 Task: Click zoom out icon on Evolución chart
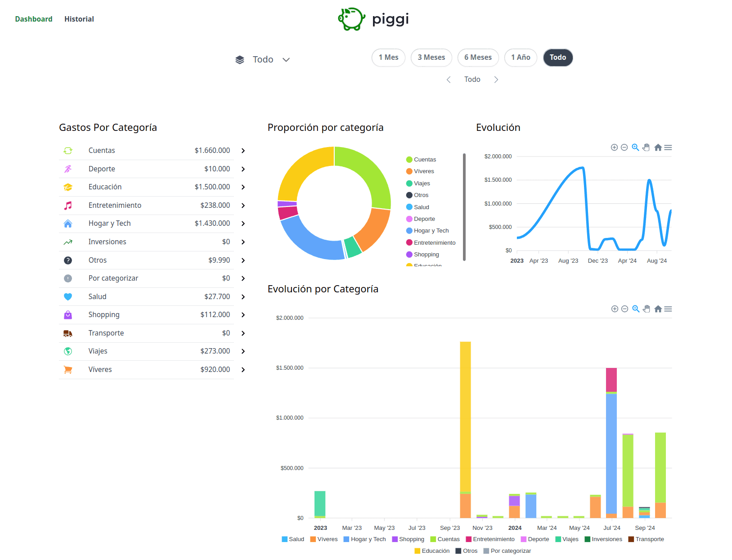(x=624, y=148)
